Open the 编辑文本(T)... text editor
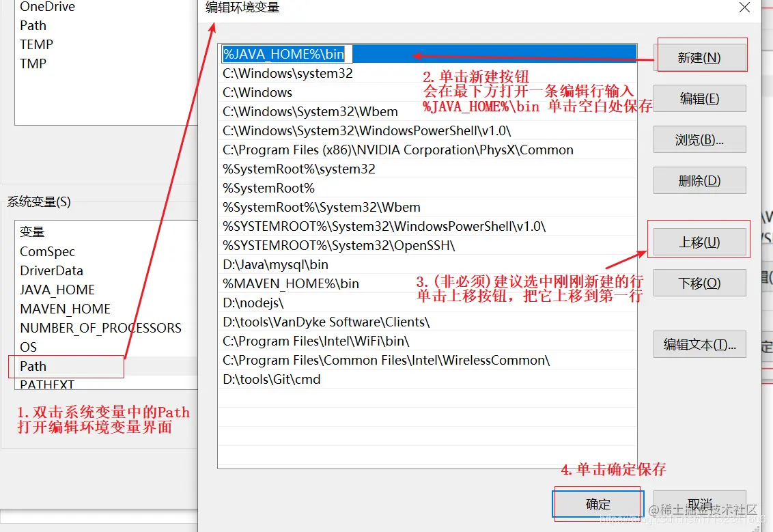This screenshot has height=532, width=773. (699, 344)
